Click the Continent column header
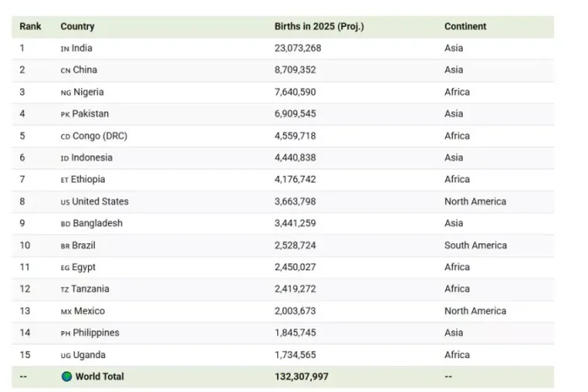Screen dimensions: 588x392 465,27
